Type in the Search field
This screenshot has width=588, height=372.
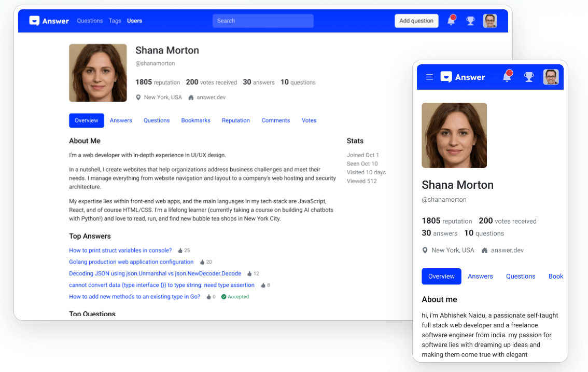pos(263,21)
